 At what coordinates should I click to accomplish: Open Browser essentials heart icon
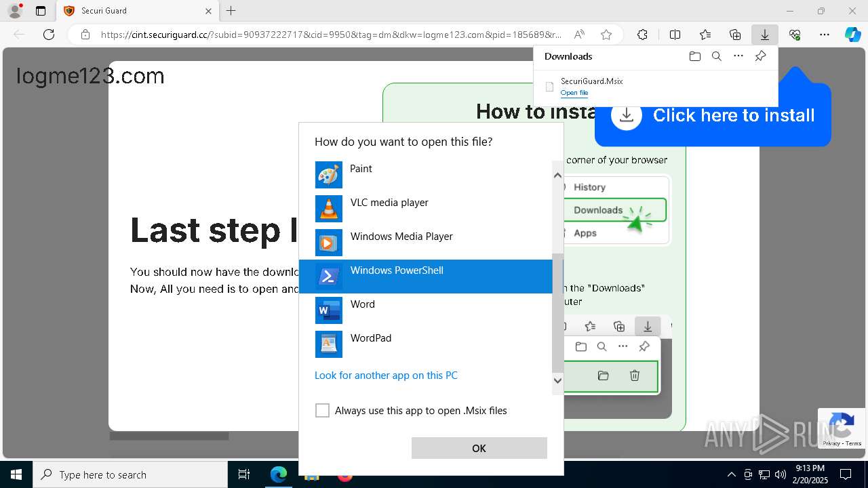(795, 35)
